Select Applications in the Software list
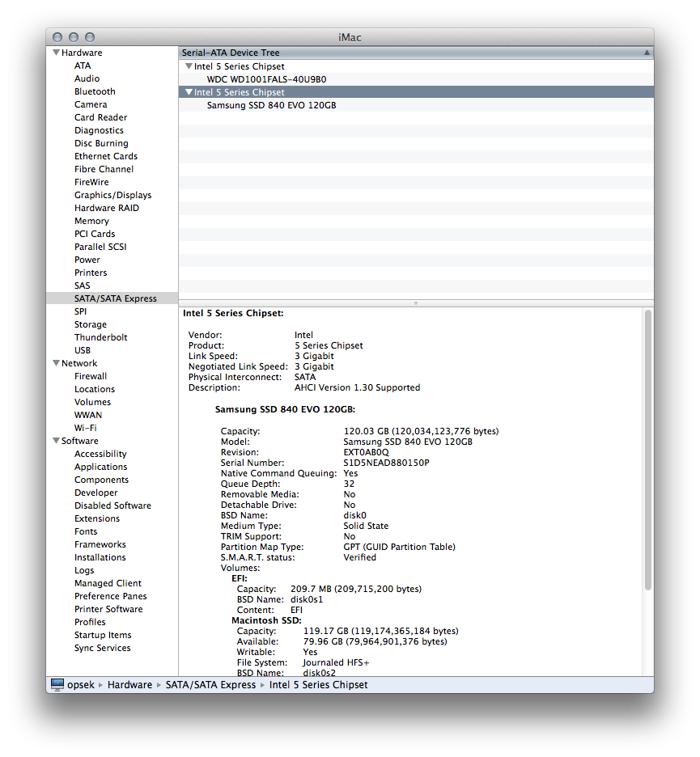 tap(101, 467)
